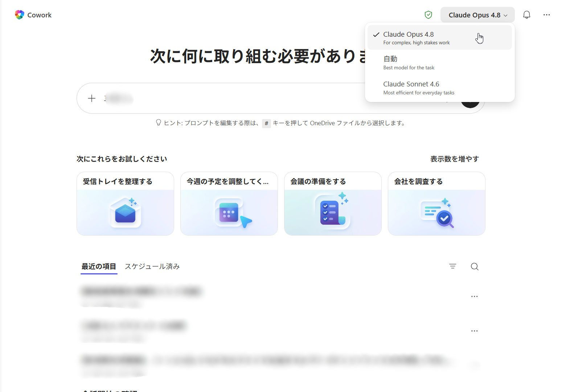Click 表示数を増やす link
Image resolution: width=570 pixels, height=392 pixels.
[455, 159]
